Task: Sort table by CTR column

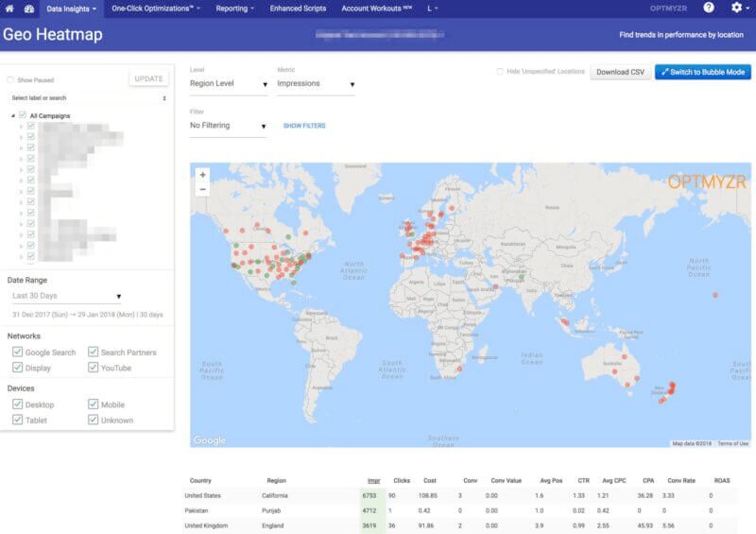Action: click(x=583, y=480)
